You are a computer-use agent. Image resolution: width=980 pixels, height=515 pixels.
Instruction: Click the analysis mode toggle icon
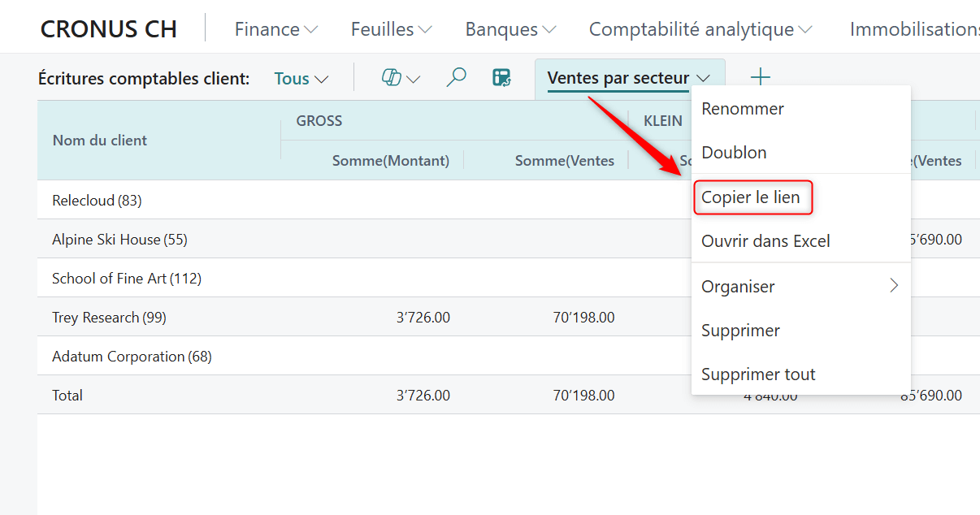coord(502,78)
